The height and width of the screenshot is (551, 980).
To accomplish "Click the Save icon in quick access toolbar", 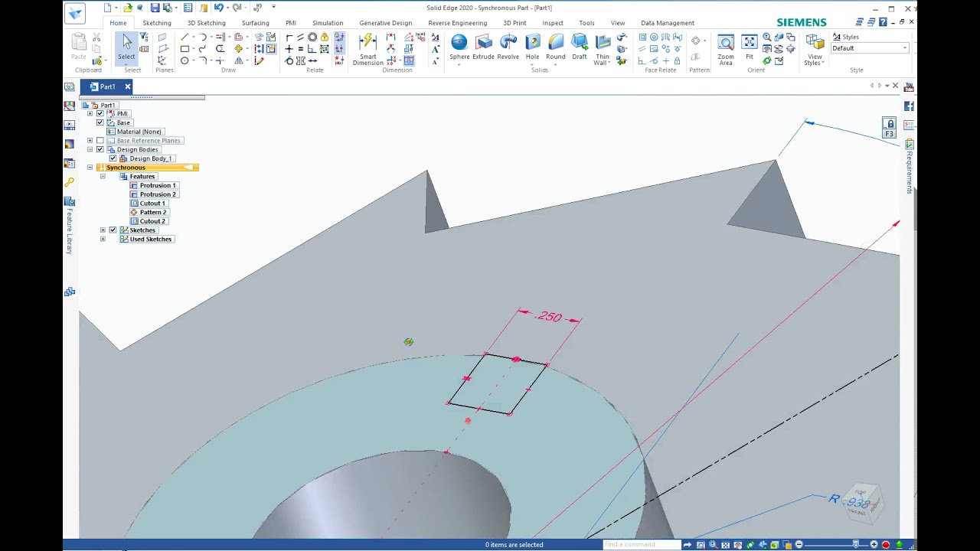I will [x=155, y=8].
